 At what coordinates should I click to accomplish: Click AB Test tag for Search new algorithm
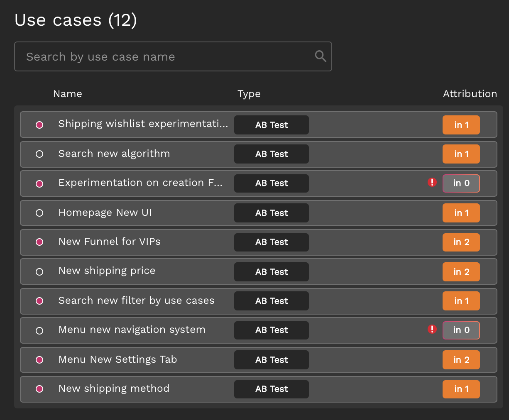pyautogui.click(x=272, y=154)
